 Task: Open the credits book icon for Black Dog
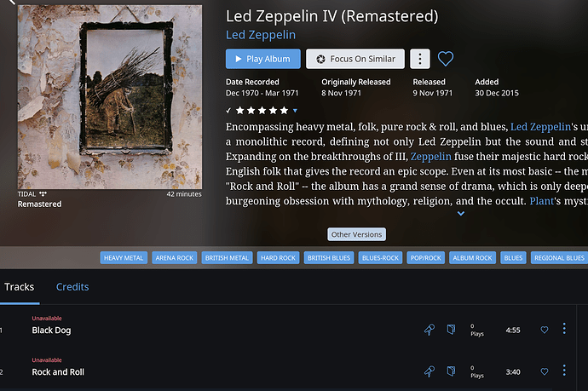(x=451, y=330)
